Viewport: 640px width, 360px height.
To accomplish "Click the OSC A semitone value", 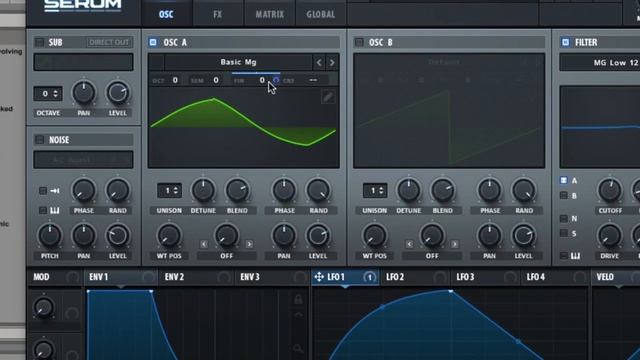I will pyautogui.click(x=216, y=80).
